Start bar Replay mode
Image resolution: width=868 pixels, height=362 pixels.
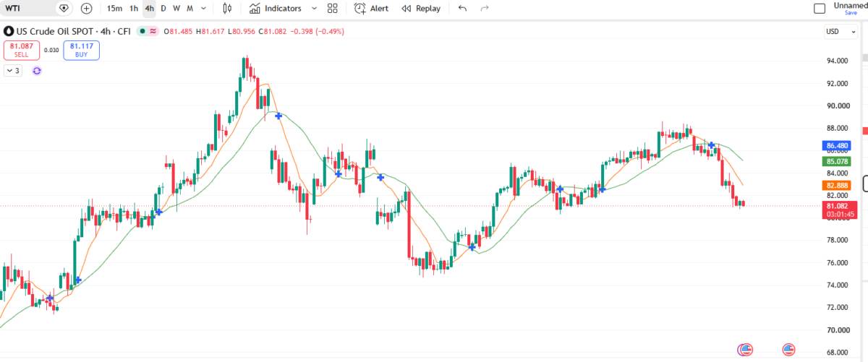pos(421,8)
